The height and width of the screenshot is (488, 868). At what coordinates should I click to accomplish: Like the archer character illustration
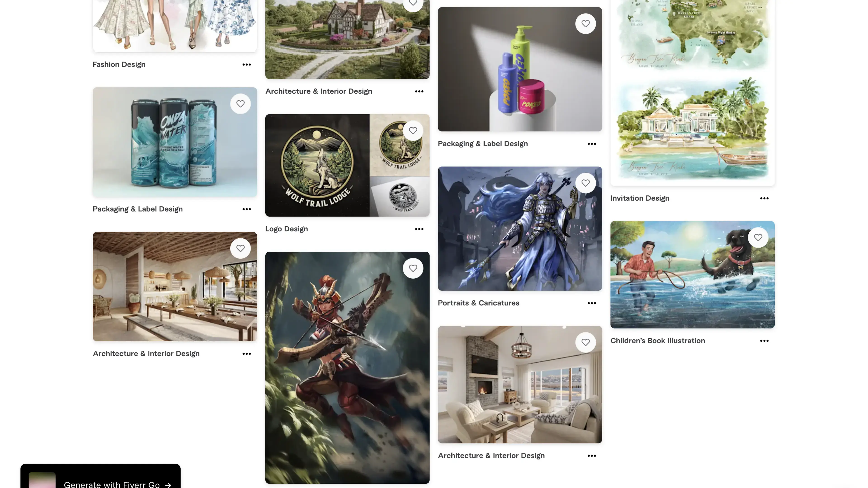click(x=413, y=268)
